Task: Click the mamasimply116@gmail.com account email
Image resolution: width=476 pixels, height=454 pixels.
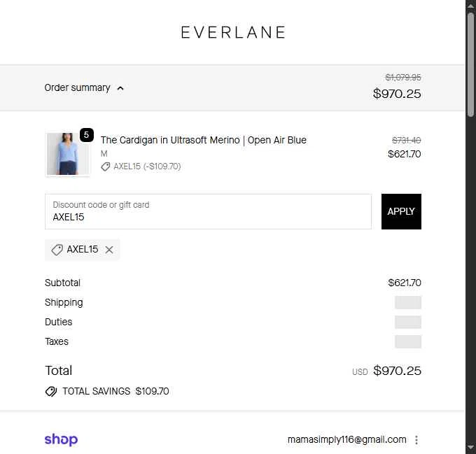Action: tap(346, 439)
